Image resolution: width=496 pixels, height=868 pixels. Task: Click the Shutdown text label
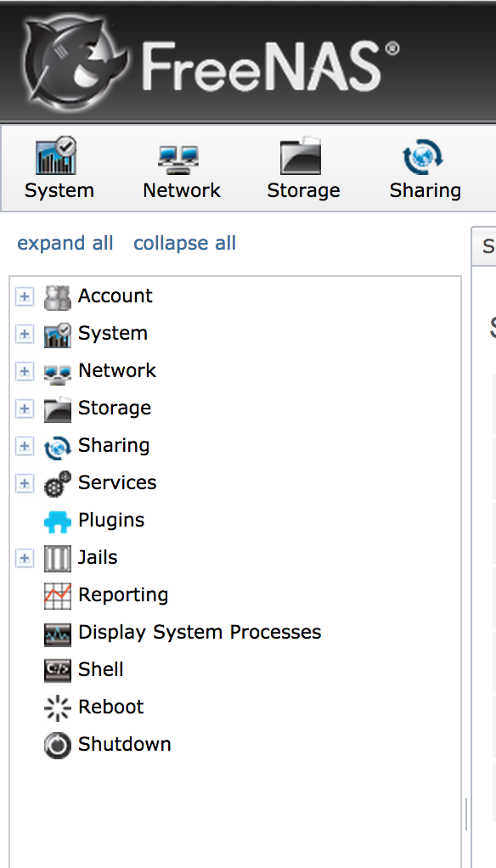point(125,745)
